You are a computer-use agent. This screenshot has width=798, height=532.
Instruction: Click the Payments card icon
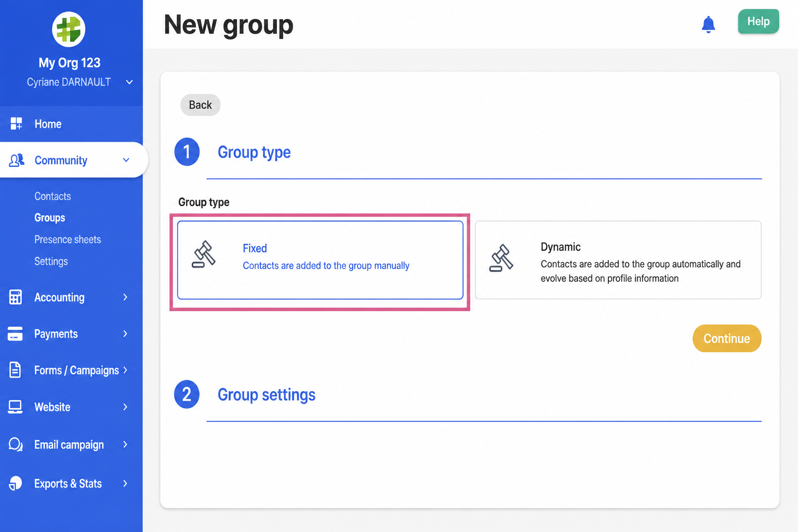coord(15,334)
